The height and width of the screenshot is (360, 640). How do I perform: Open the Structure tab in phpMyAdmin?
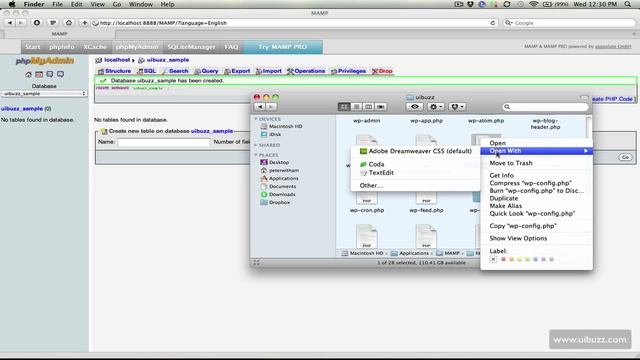click(x=114, y=71)
